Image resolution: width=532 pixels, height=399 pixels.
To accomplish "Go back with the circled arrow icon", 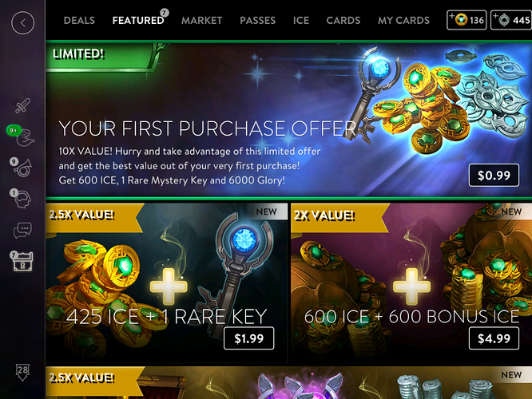I will (22, 23).
